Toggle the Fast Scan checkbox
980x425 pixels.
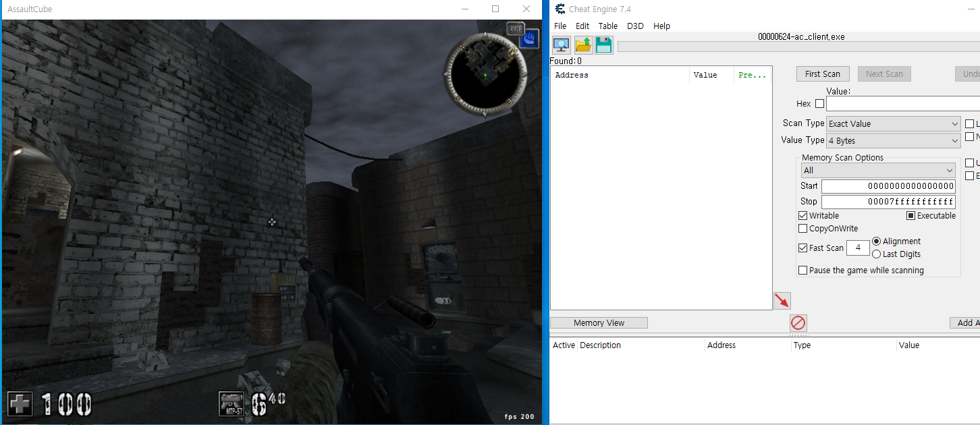point(803,248)
